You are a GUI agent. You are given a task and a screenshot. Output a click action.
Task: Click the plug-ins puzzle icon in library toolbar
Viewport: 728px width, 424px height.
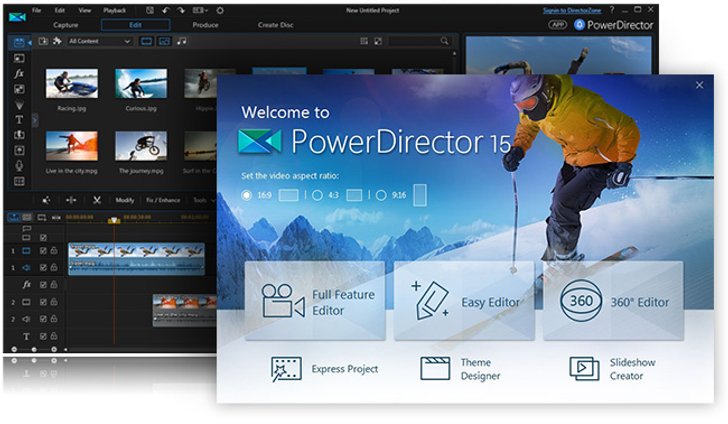coord(57,41)
